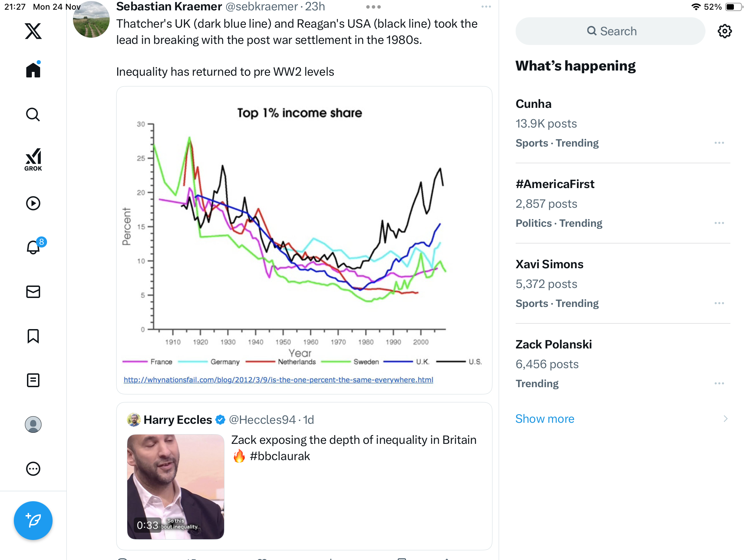Open Grok from the sidebar

coord(33,159)
